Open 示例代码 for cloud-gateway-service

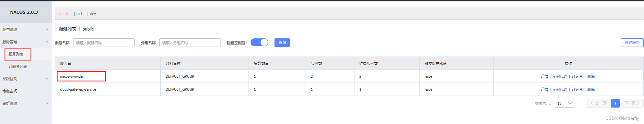tap(560, 89)
